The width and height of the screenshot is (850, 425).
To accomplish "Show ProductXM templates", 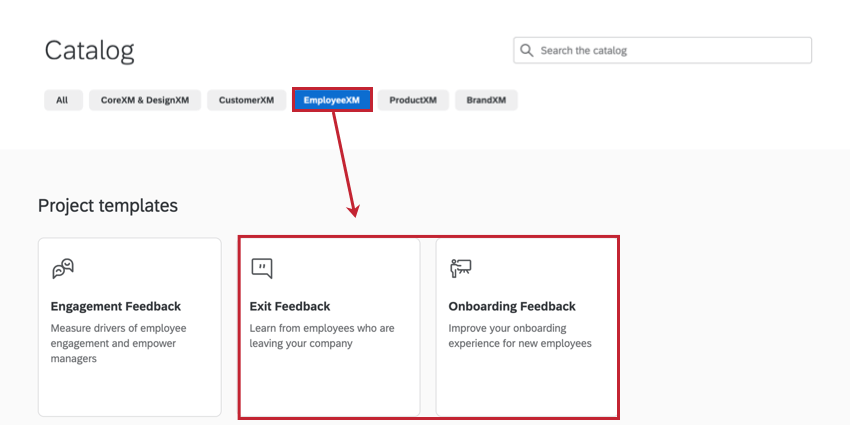I will pyautogui.click(x=413, y=100).
